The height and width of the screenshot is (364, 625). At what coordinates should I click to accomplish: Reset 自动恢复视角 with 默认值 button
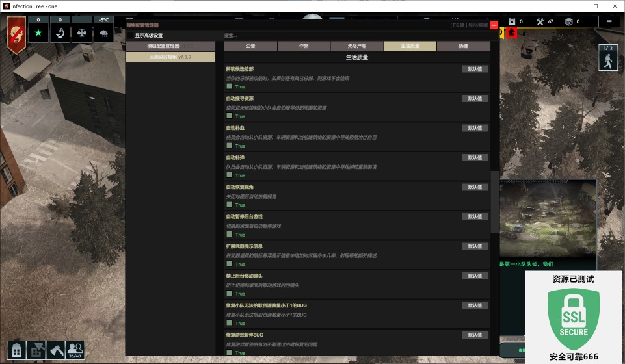pyautogui.click(x=475, y=187)
